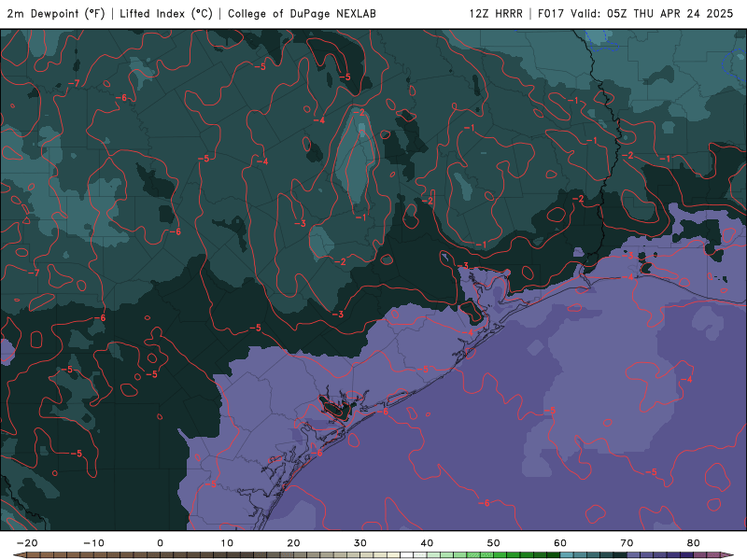Select the 20 label on the color scale
Image resolution: width=747 pixels, height=560 pixels.
(293, 543)
